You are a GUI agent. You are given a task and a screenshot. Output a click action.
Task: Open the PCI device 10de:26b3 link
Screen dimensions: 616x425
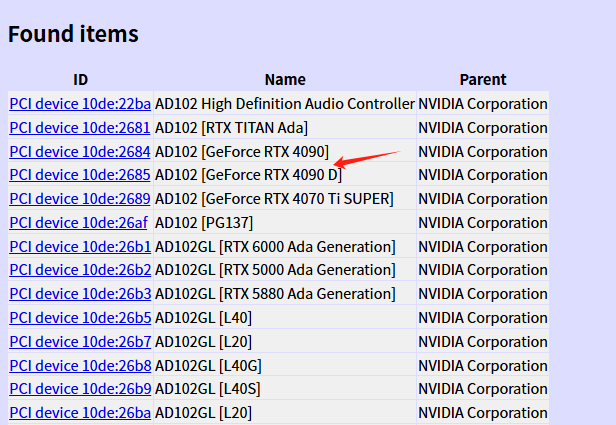tap(80, 294)
